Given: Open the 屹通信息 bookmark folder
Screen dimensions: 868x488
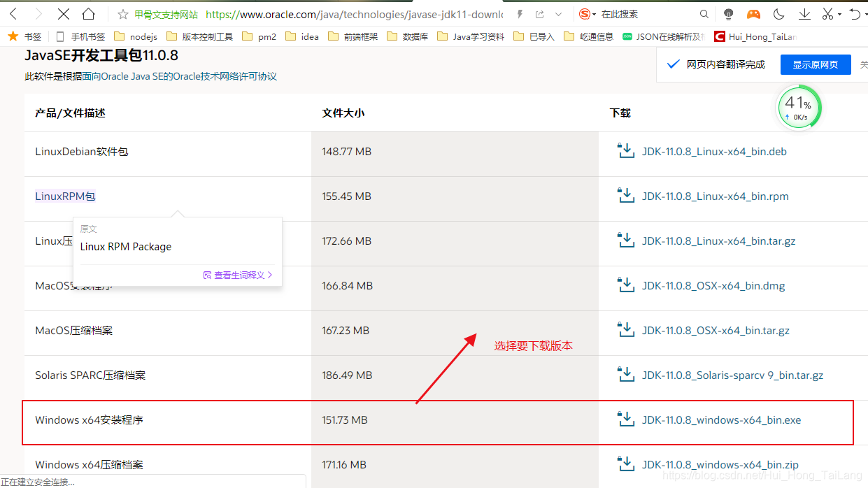Looking at the screenshot, I should coord(588,36).
